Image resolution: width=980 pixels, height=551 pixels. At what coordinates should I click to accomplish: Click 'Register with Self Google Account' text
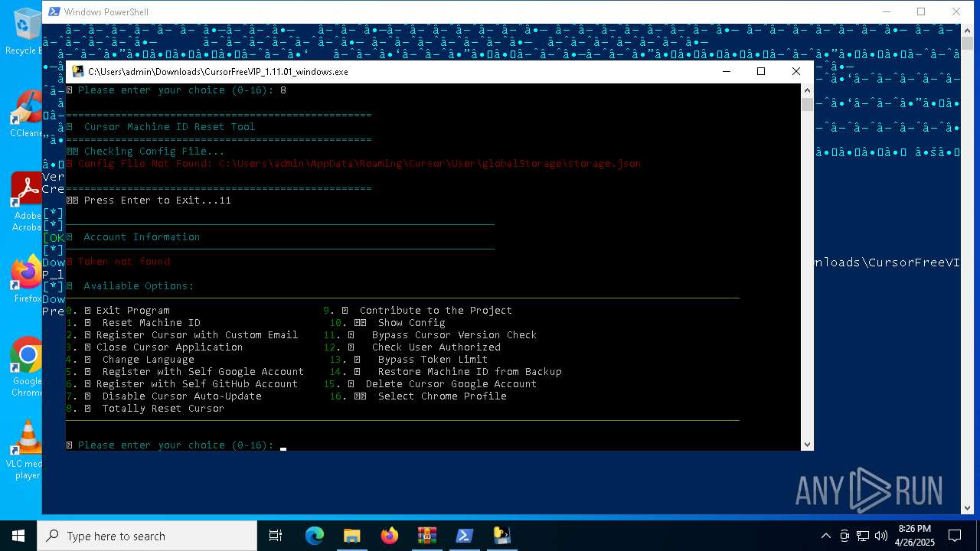tap(204, 371)
